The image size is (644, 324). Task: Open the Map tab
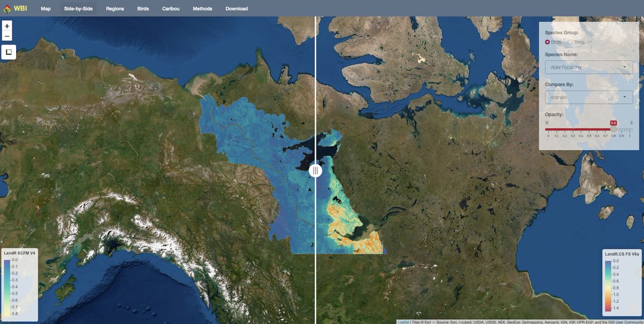(46, 9)
